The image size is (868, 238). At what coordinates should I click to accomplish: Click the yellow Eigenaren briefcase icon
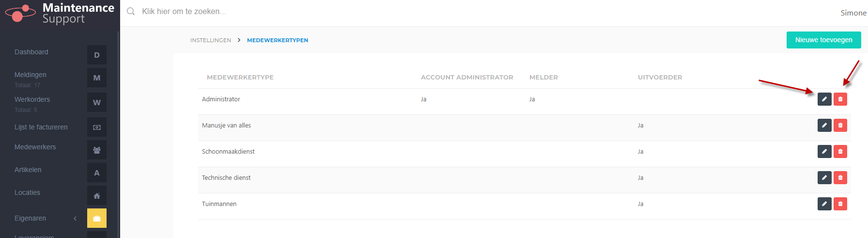pyautogui.click(x=97, y=218)
